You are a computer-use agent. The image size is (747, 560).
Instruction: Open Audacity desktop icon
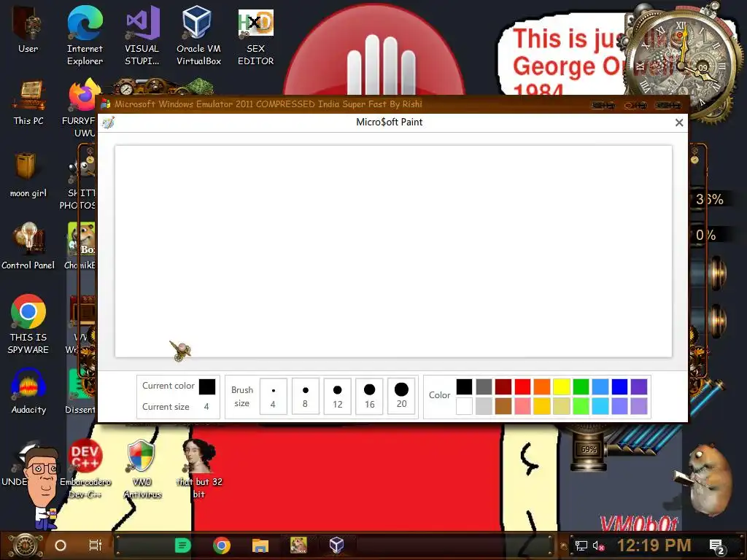click(28, 391)
